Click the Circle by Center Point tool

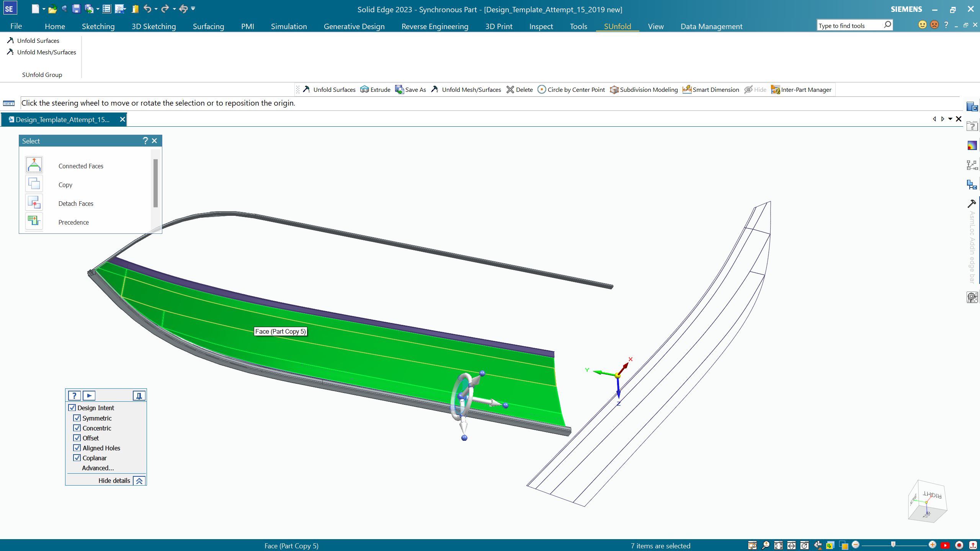tap(571, 90)
